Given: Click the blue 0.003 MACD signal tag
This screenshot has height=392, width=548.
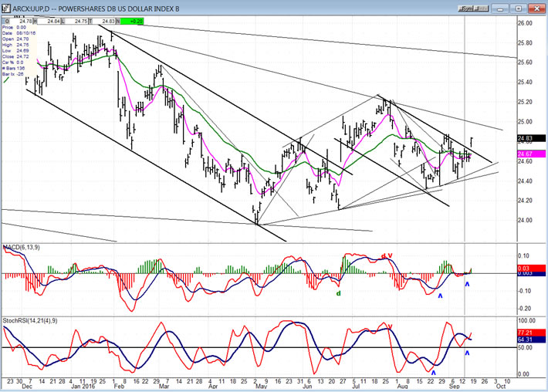Looking at the screenshot, I should click(x=526, y=274).
